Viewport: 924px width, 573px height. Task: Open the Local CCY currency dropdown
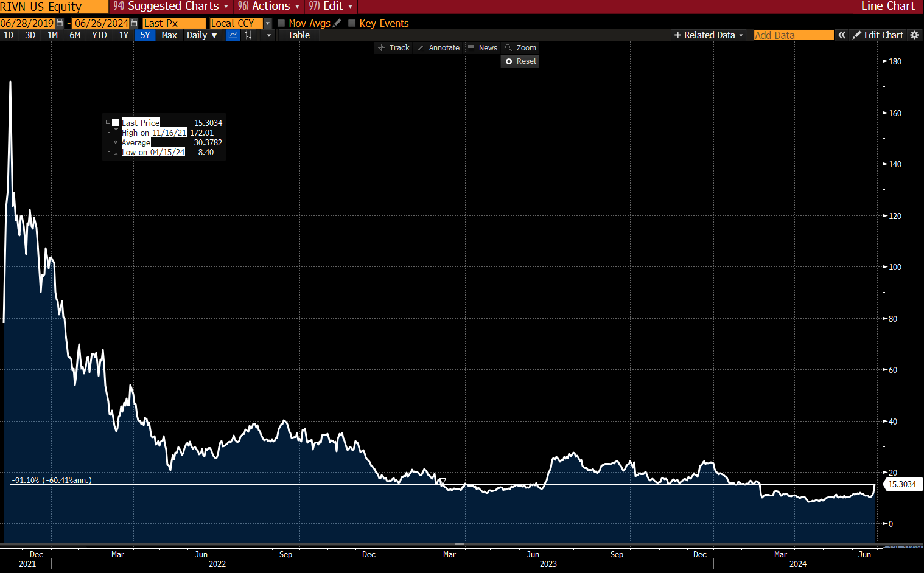click(x=268, y=23)
